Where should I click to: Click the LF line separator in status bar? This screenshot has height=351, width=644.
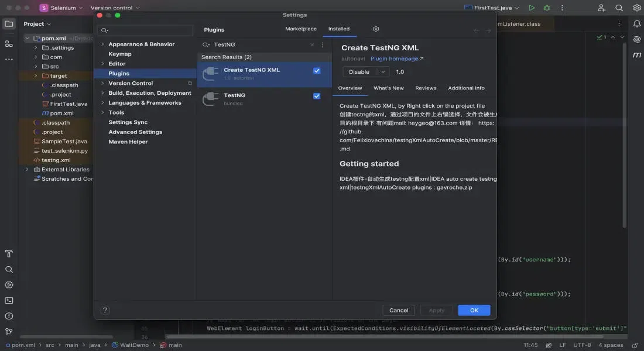coord(562,345)
